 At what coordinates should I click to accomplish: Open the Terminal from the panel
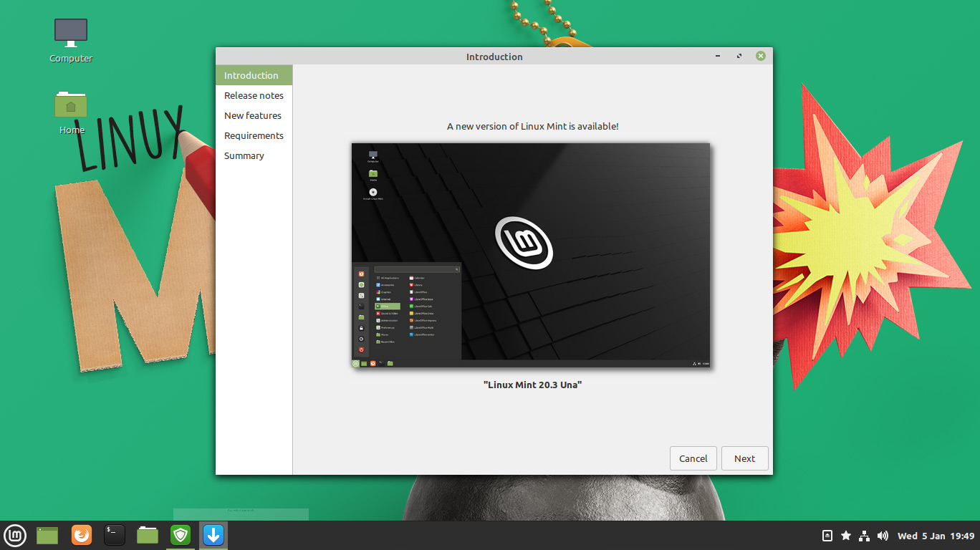tap(115, 535)
